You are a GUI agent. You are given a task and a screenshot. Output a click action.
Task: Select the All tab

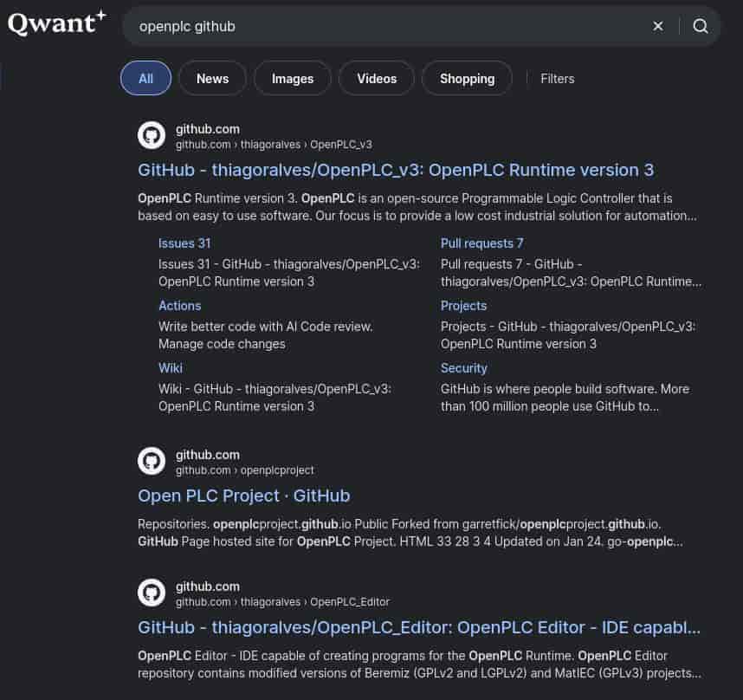(146, 78)
